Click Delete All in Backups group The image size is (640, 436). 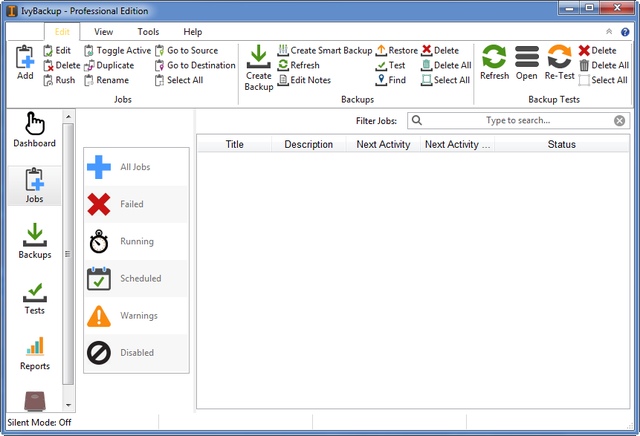[x=446, y=65]
